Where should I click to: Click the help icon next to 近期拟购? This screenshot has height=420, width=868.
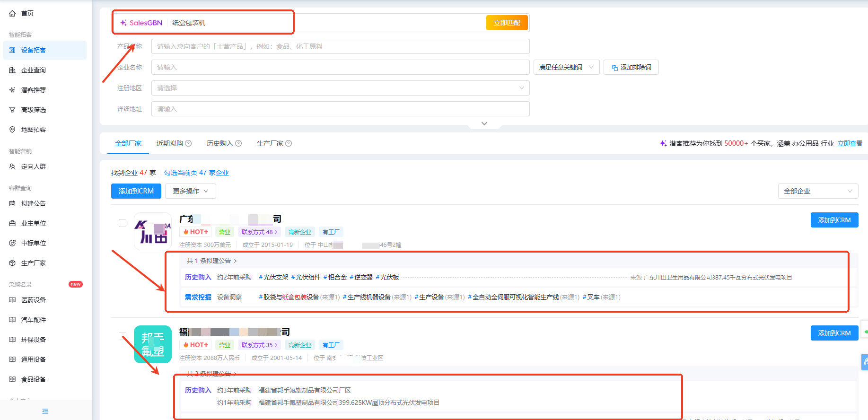pos(188,143)
